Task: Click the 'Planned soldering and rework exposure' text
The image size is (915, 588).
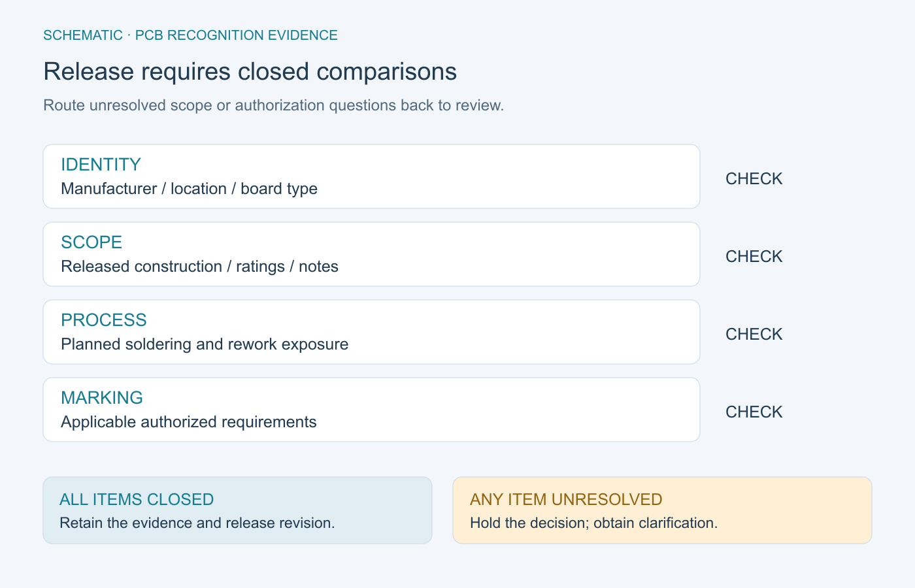Action: (x=205, y=344)
